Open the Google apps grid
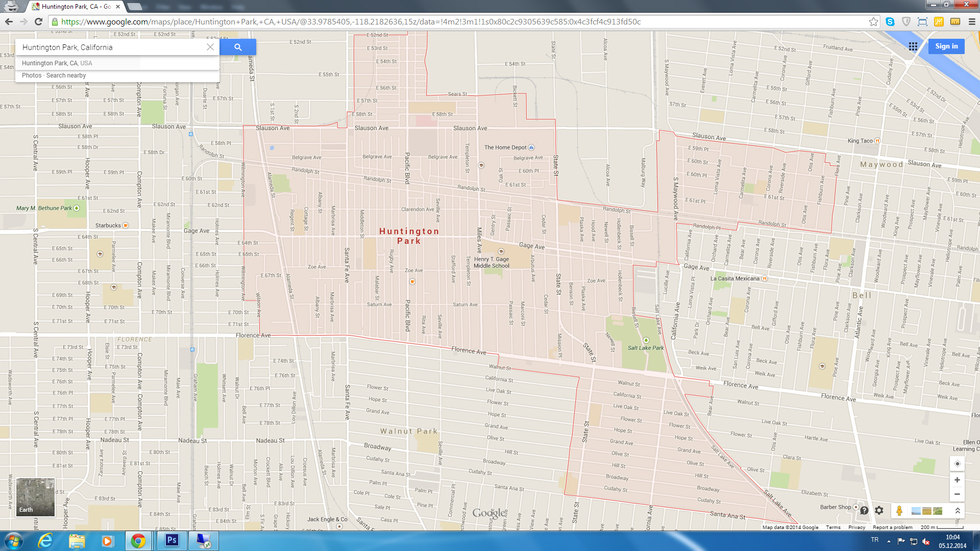 tap(913, 46)
